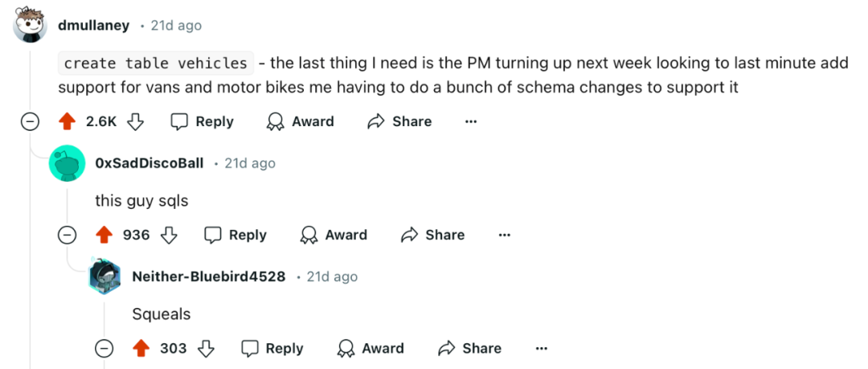This screenshot has height=369, width=868.
Task: Give an Award to the 'Squeals' comment
Action: coord(371,349)
